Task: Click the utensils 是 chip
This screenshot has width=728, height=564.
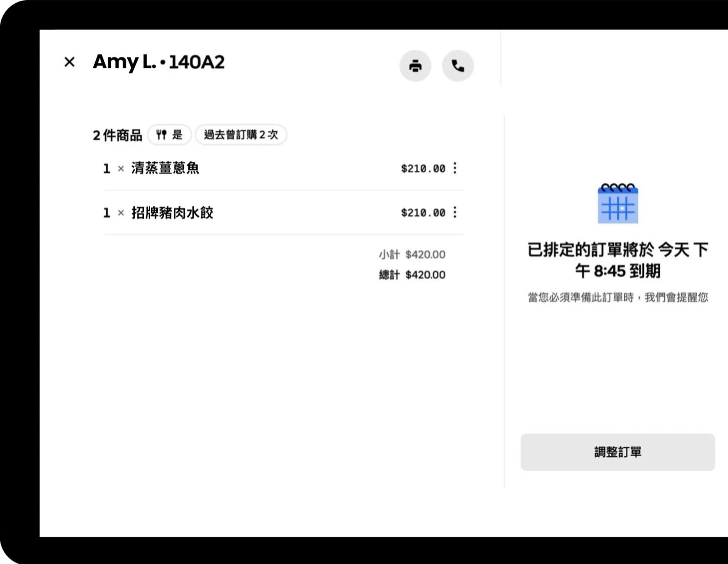Action: pos(169,135)
